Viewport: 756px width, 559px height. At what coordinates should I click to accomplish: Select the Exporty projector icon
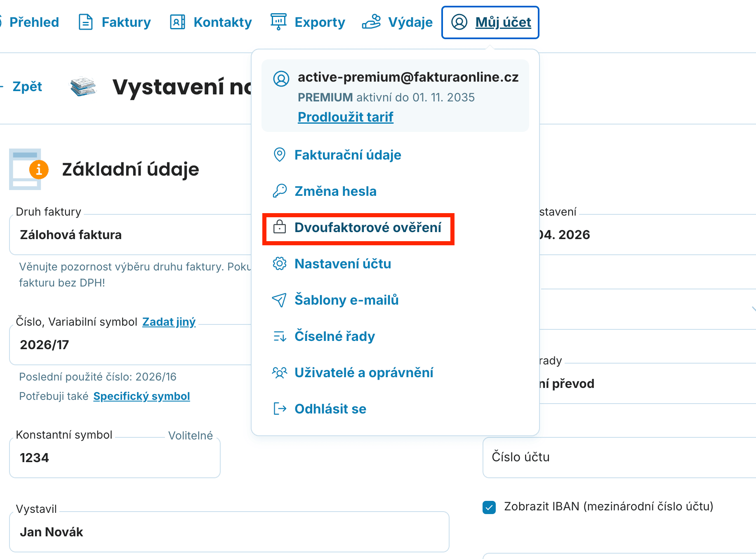pyautogui.click(x=278, y=22)
